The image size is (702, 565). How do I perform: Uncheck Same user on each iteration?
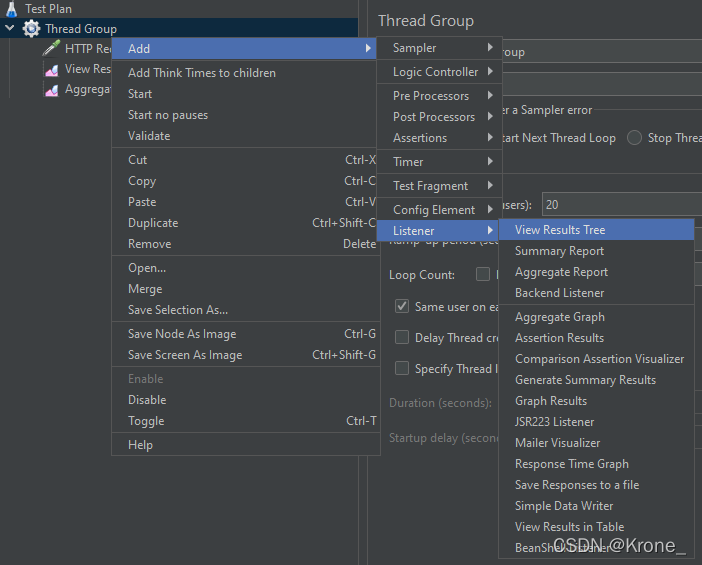402,306
